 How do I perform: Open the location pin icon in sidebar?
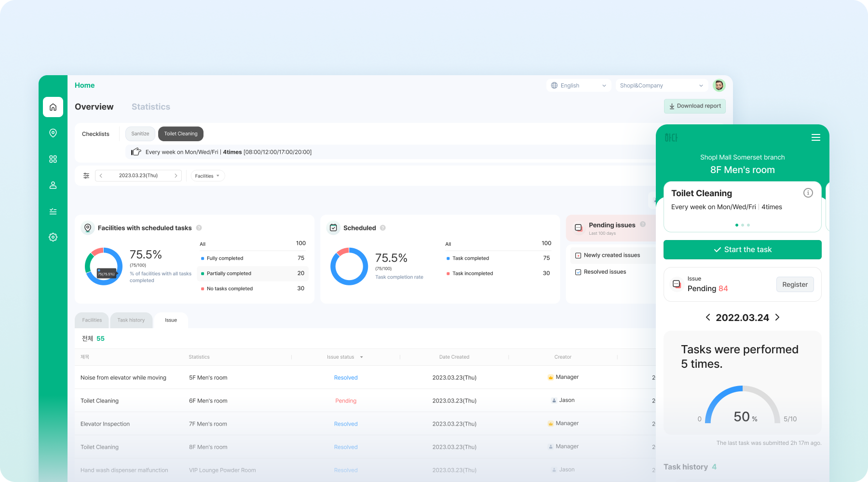(x=53, y=133)
